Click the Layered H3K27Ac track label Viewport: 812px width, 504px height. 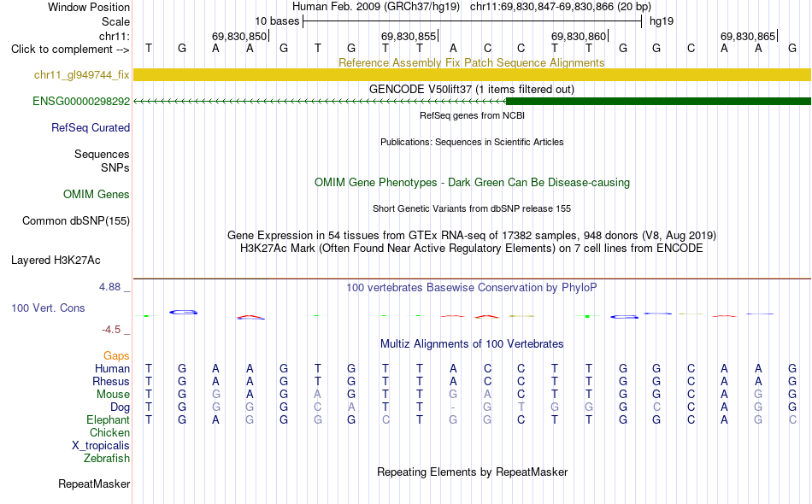click(56, 261)
